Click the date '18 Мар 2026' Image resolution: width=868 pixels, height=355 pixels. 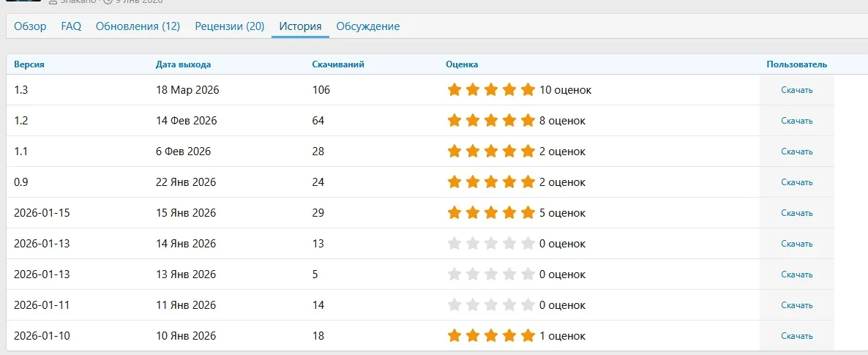pyautogui.click(x=187, y=90)
